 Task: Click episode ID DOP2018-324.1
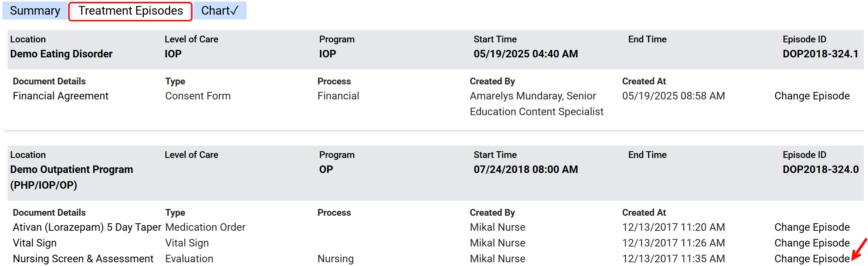click(820, 54)
